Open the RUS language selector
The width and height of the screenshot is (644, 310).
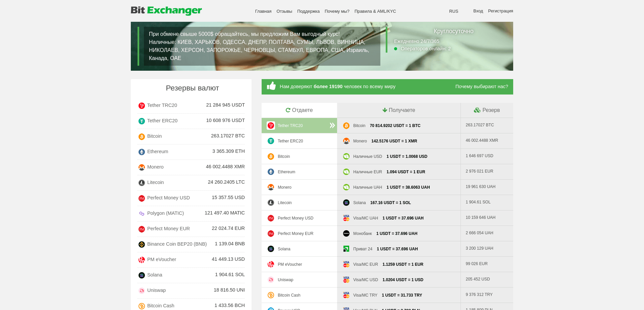[x=453, y=11]
